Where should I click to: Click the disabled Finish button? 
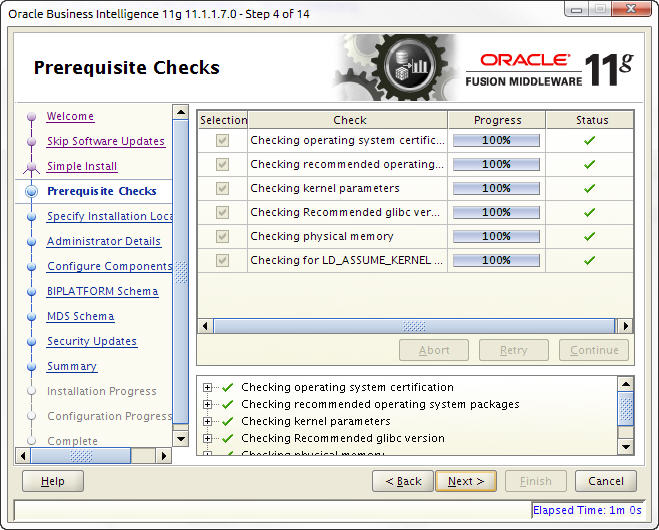[x=535, y=481]
